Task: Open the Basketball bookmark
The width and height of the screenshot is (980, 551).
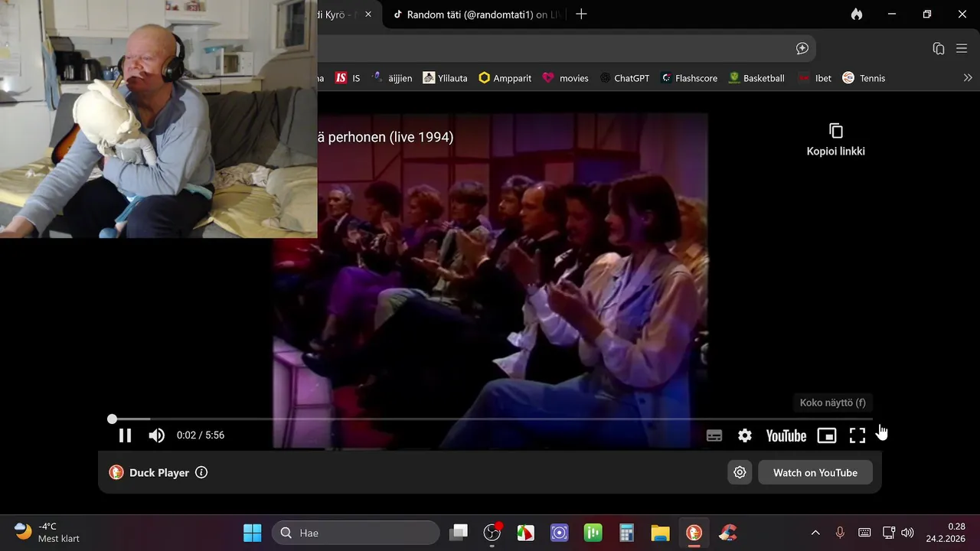Action: click(756, 78)
